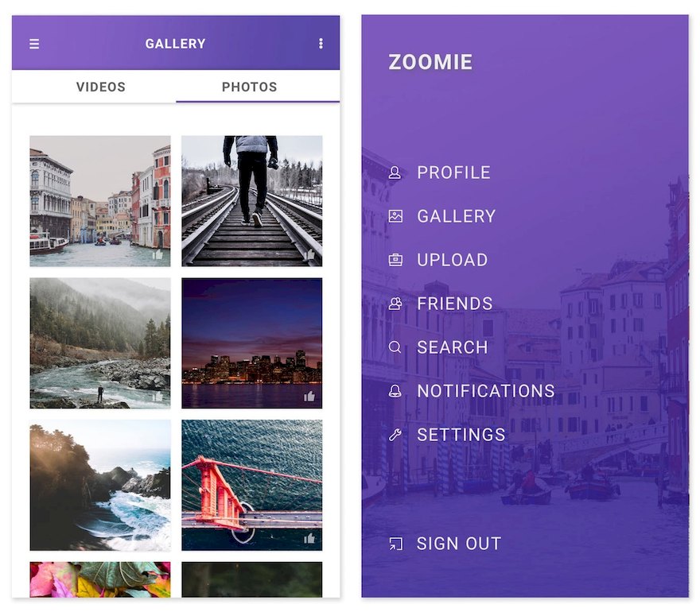Open the three-dot overflow menu
This screenshot has width=700, height=612.
(321, 43)
